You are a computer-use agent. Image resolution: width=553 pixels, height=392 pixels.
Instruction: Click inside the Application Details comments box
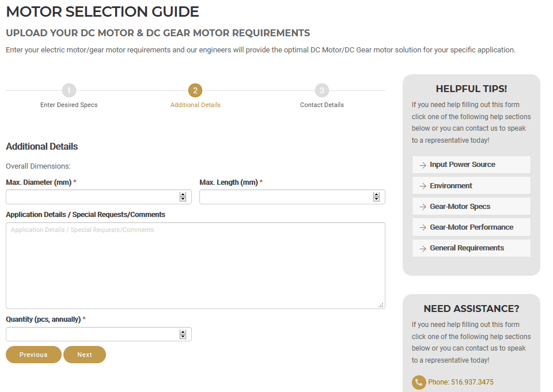(195, 265)
